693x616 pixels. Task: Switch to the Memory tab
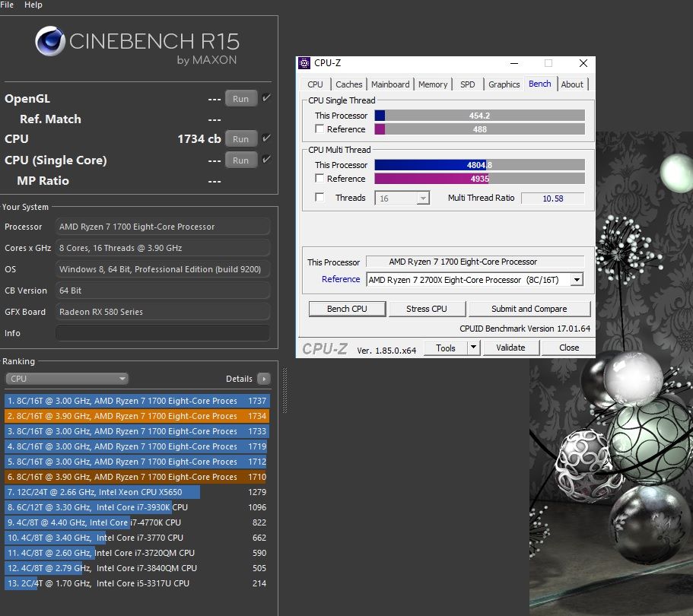click(x=433, y=84)
